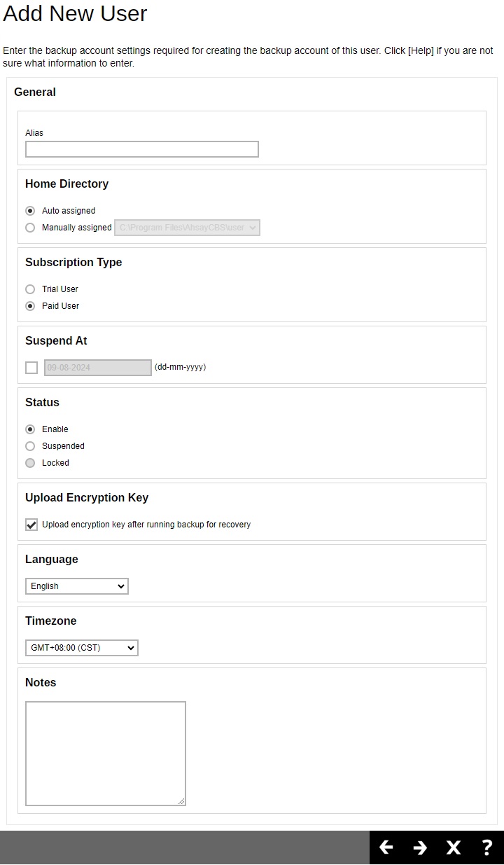Select Auto assigned home directory
The height and width of the screenshot is (865, 504).
30,211
